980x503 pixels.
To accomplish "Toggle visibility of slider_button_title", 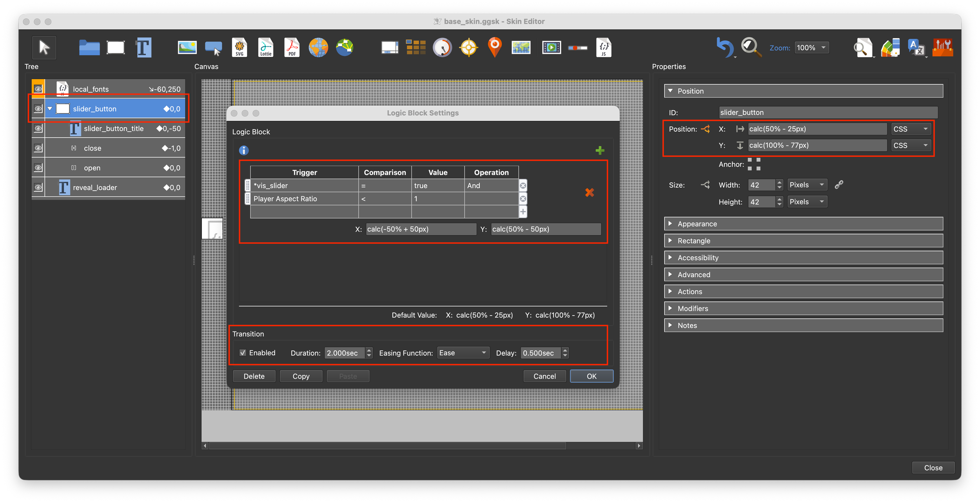I will [38, 129].
